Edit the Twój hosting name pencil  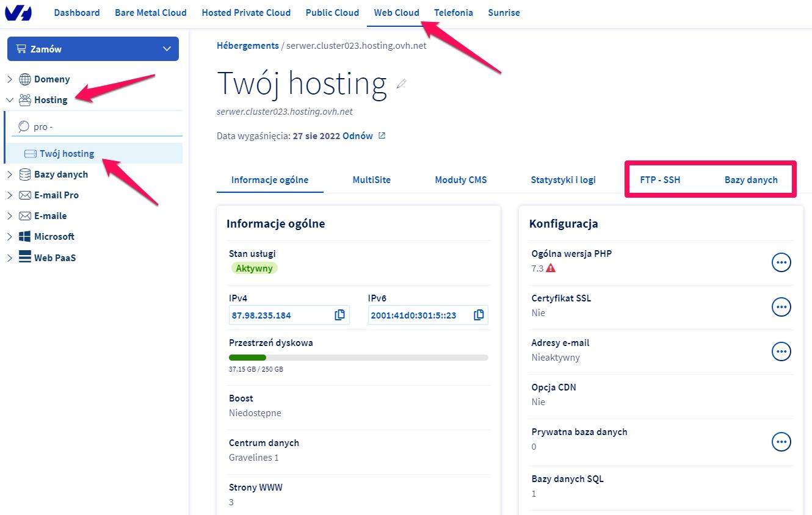(401, 84)
